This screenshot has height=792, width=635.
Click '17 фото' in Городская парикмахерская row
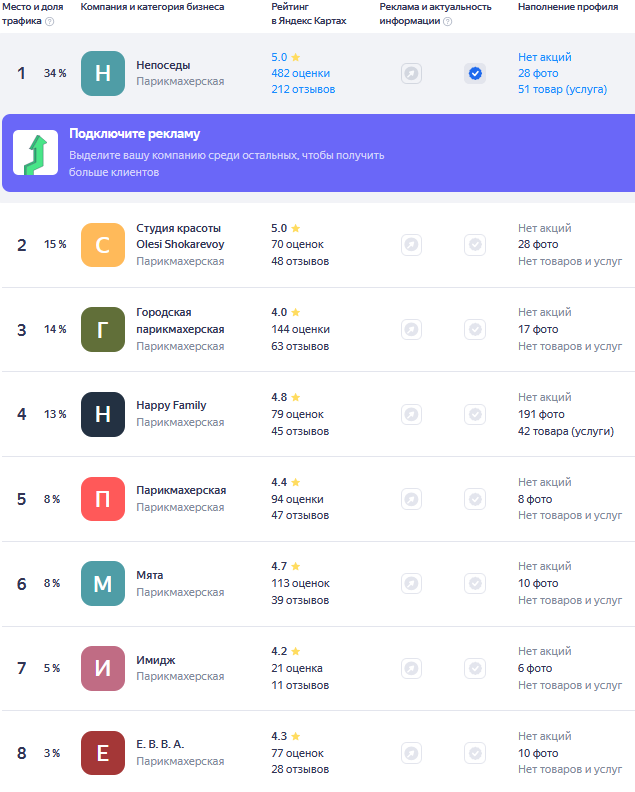click(x=538, y=329)
